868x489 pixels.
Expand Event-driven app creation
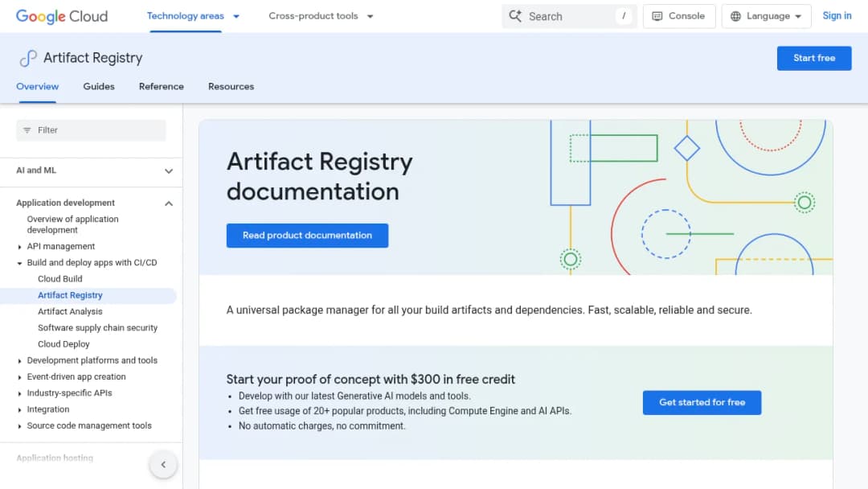tap(20, 377)
